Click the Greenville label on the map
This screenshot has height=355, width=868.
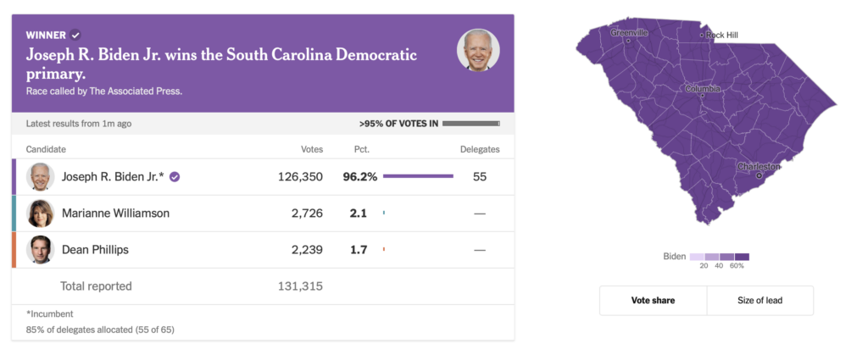click(x=629, y=32)
